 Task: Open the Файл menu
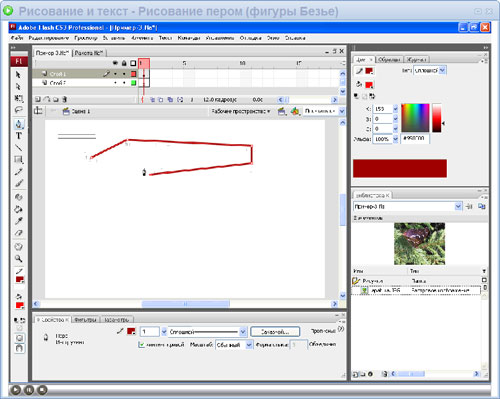[x=17, y=38]
